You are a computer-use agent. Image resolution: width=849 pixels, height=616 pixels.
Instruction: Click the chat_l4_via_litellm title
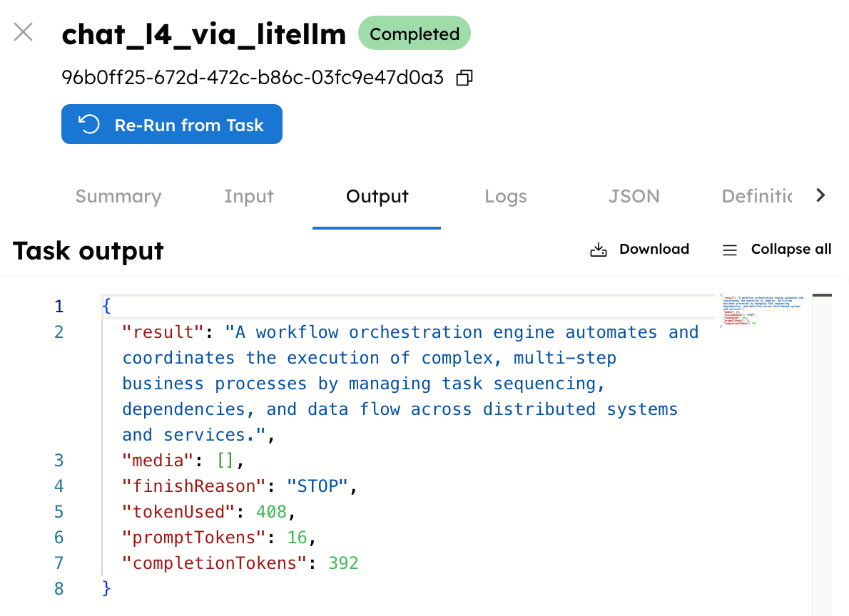click(x=203, y=34)
